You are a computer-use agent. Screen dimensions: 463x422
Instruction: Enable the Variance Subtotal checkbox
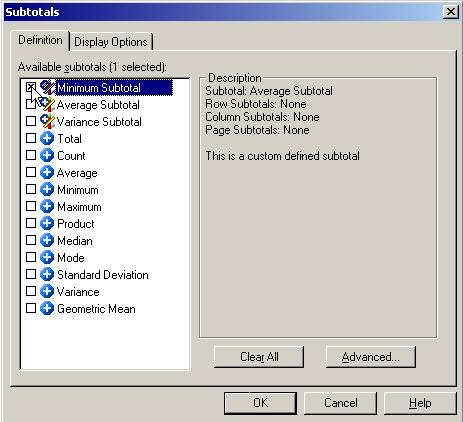tap(31, 121)
